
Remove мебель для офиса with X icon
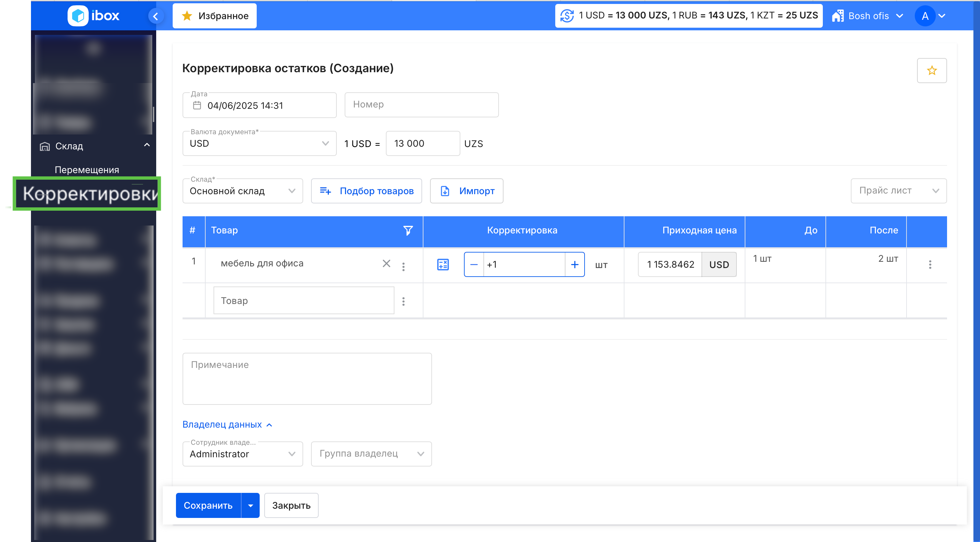pos(386,263)
